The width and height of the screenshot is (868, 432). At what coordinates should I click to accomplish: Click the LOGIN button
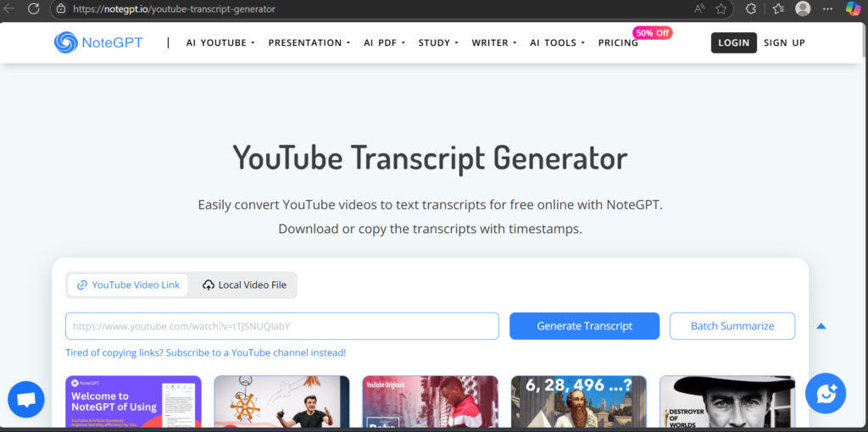tap(733, 42)
